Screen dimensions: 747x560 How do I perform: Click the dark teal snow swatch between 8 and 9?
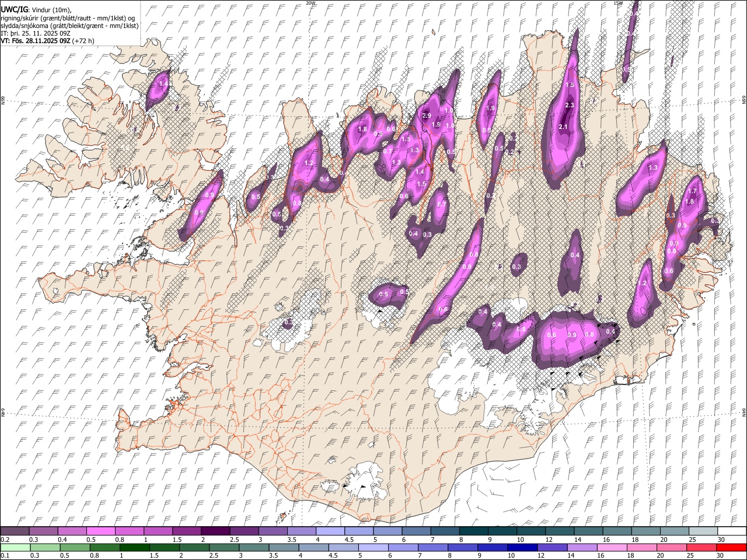[x=473, y=531]
